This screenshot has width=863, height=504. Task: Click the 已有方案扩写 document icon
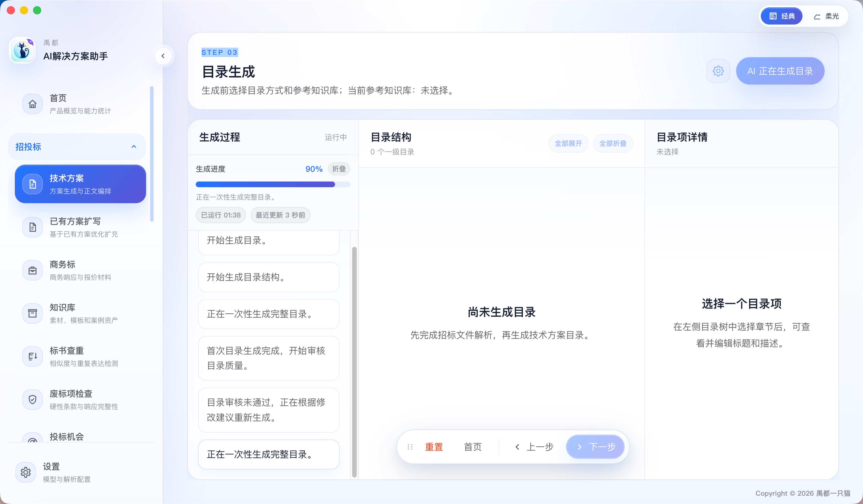click(33, 227)
